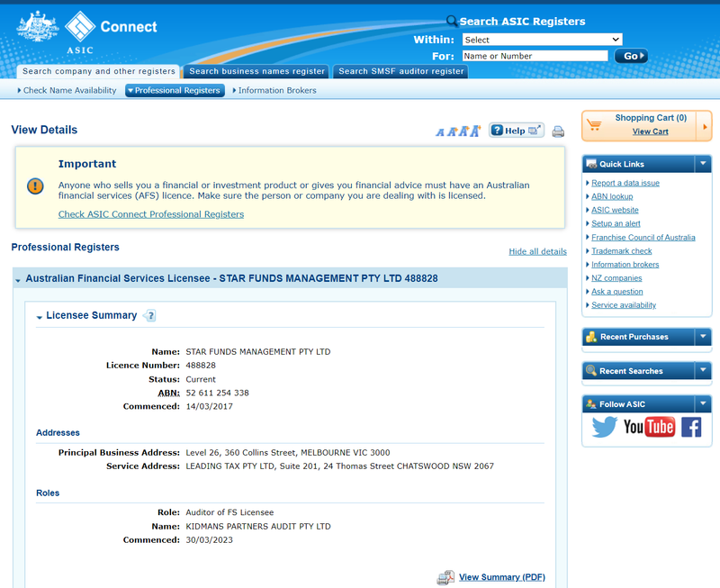
Task: Open Franchise Council of Australia link
Action: [x=643, y=238]
